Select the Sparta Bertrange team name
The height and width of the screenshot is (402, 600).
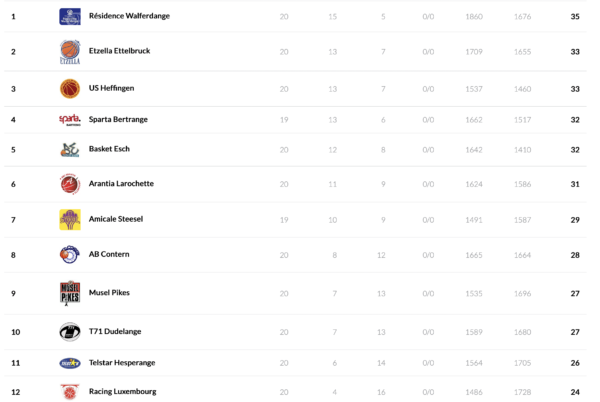coord(118,120)
